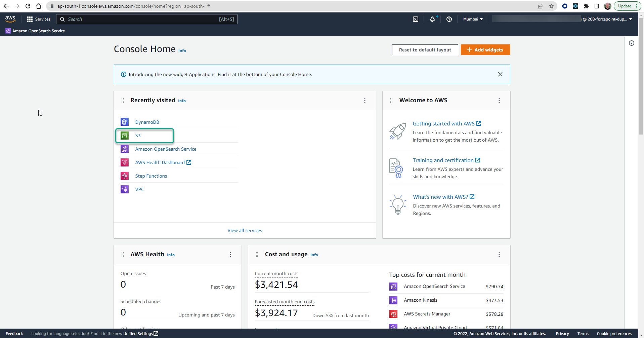
Task: Click the Amazon OpenSearch Service icon
Action: [124, 149]
